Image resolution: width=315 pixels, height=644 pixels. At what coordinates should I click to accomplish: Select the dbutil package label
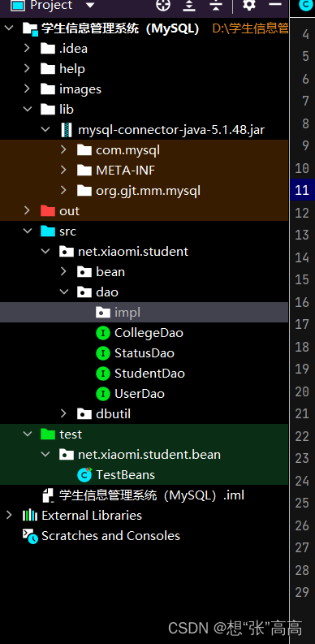[114, 414]
